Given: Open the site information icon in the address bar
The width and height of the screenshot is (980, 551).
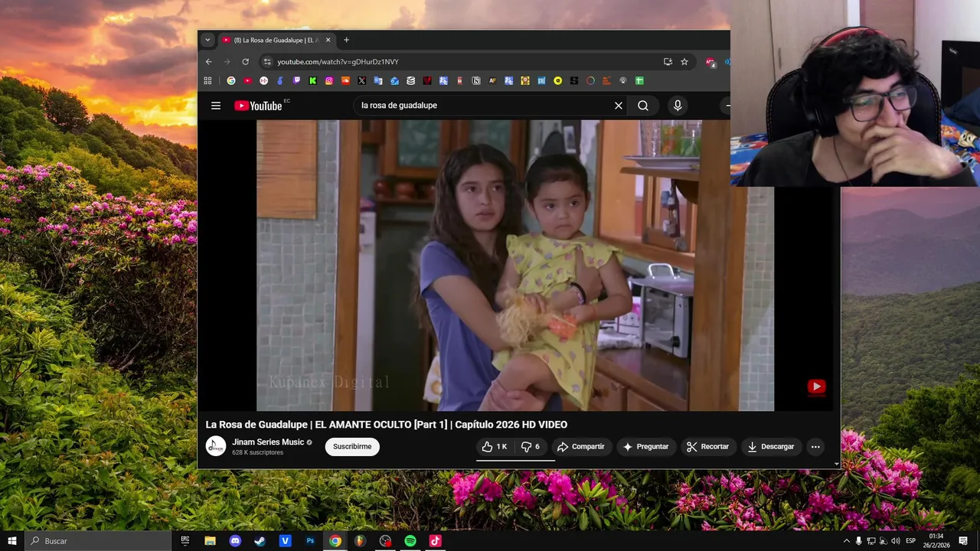Looking at the screenshot, I should 267,62.
